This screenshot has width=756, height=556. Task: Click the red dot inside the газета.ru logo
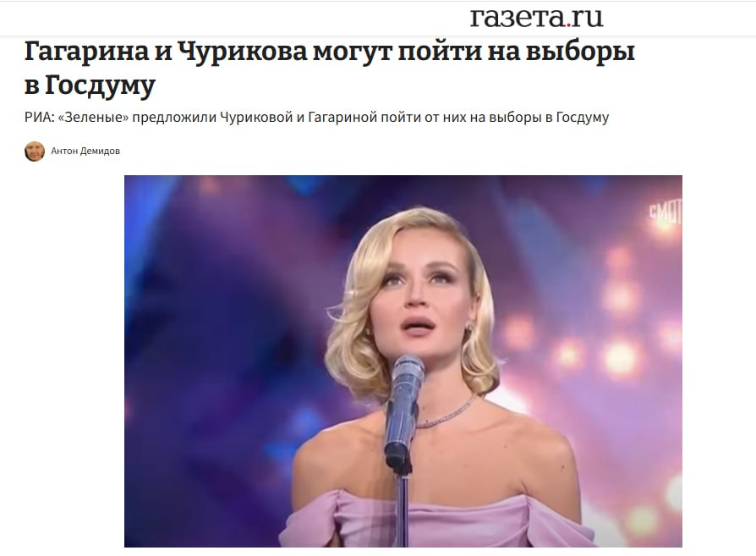click(569, 25)
